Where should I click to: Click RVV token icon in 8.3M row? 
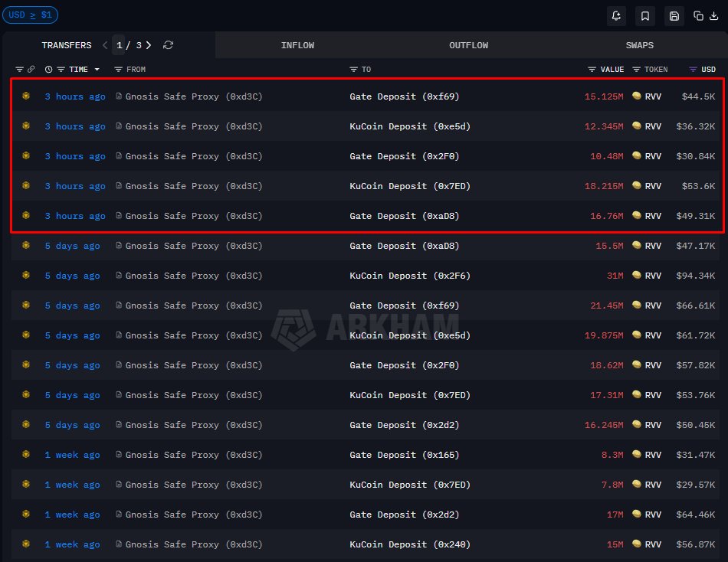click(637, 454)
